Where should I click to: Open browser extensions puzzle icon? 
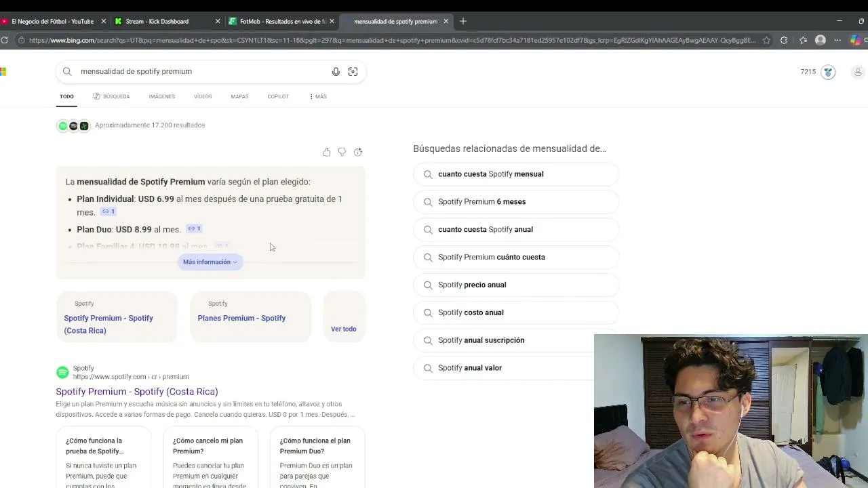pyautogui.click(x=784, y=40)
